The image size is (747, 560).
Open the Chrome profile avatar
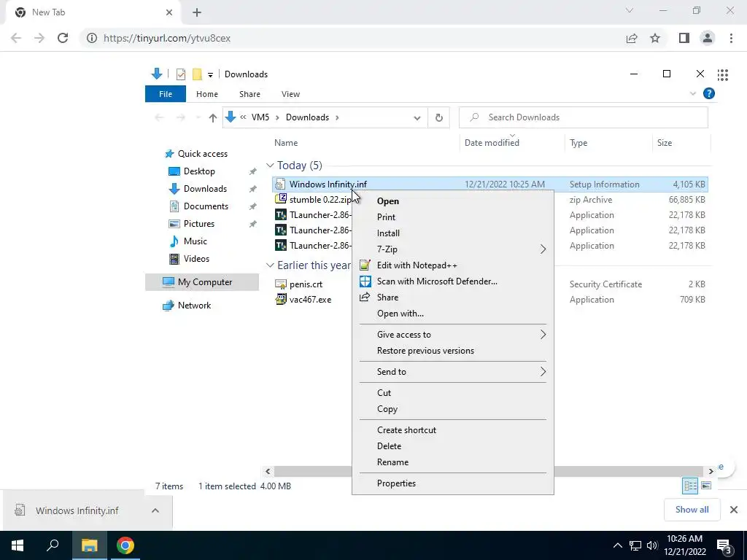[x=708, y=38]
